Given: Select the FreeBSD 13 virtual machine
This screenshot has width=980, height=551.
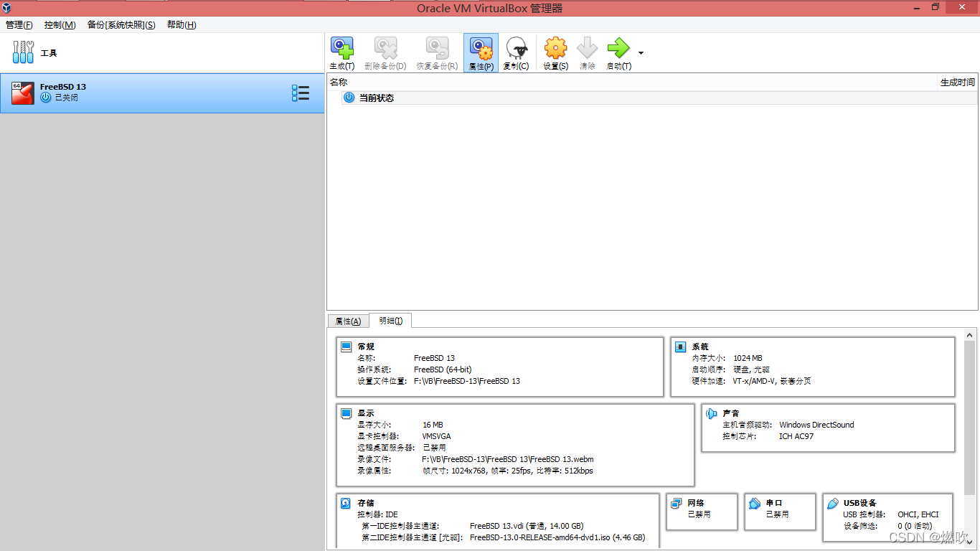Looking at the screenshot, I should [x=162, y=93].
